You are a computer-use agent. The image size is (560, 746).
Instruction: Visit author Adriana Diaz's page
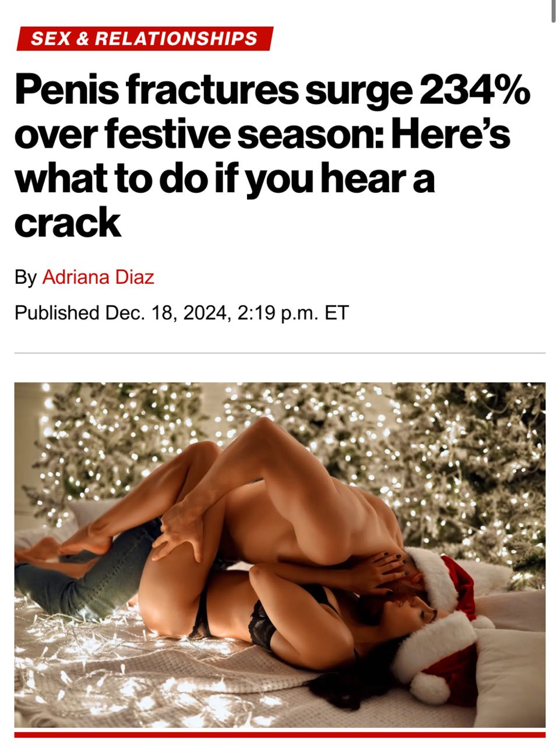(x=98, y=277)
